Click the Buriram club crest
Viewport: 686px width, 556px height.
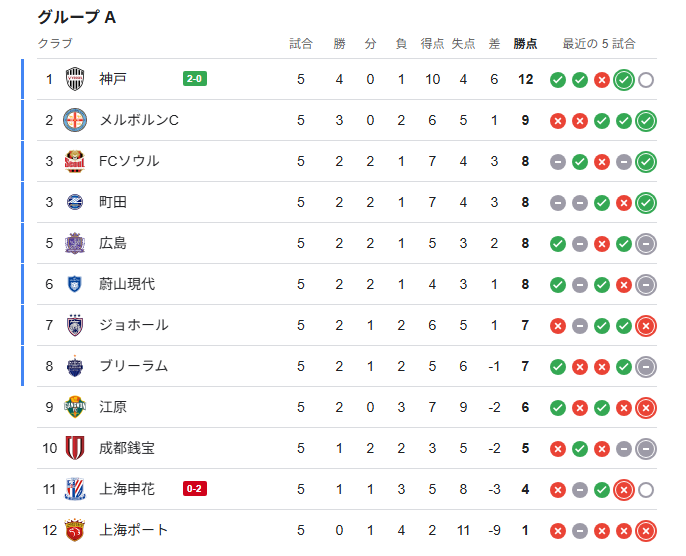(x=75, y=366)
